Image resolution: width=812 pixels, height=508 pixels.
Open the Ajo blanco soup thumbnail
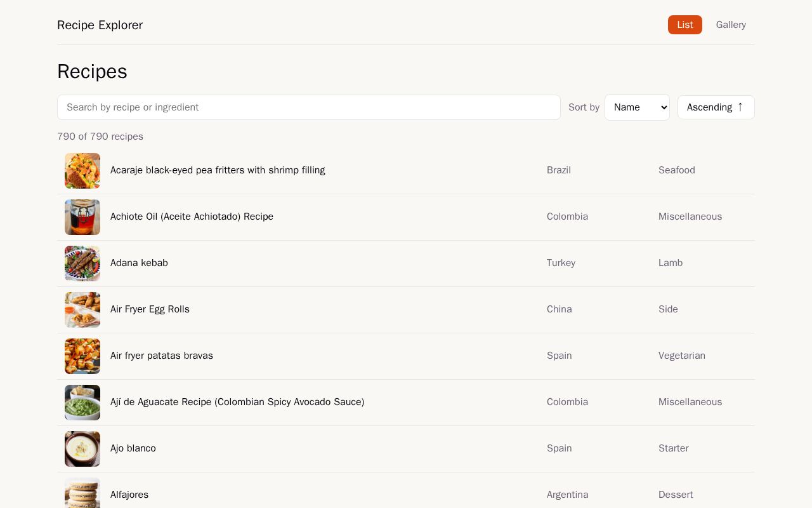click(x=82, y=449)
